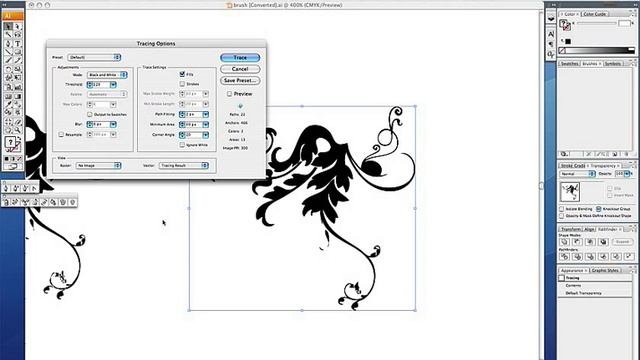
Task: Check the Ignore White option
Action: [x=182, y=144]
